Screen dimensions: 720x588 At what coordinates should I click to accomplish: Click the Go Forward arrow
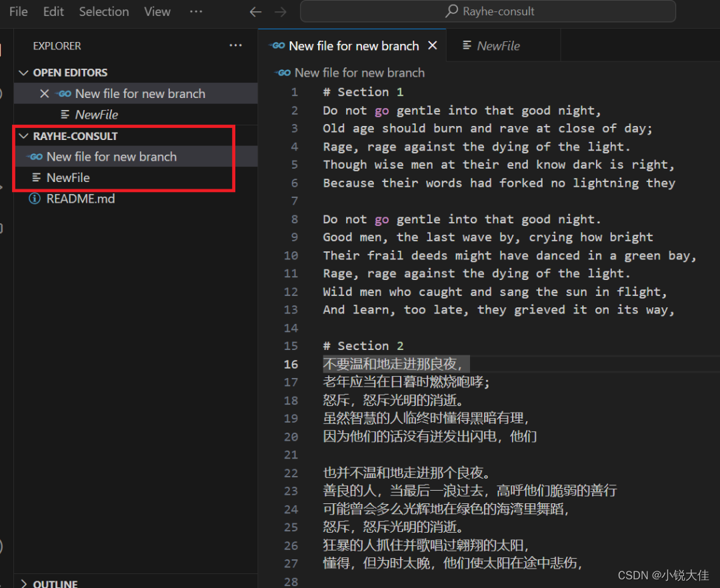pos(280,12)
